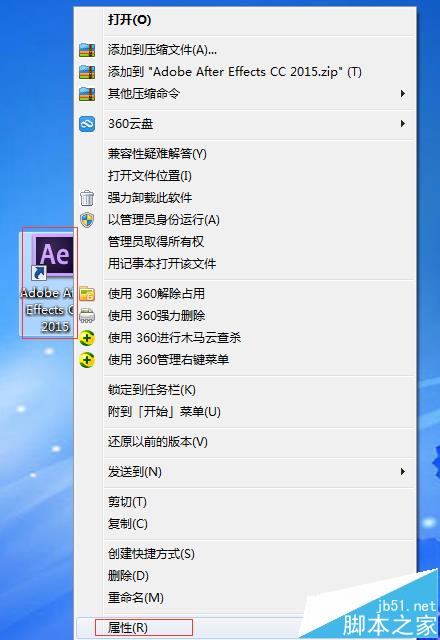
Task: Select 创建快捷方式(S)
Action: tap(245, 554)
